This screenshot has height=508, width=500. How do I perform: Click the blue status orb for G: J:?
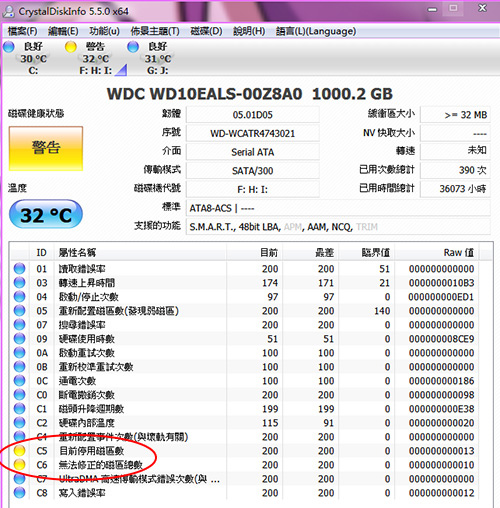pyautogui.click(x=133, y=47)
